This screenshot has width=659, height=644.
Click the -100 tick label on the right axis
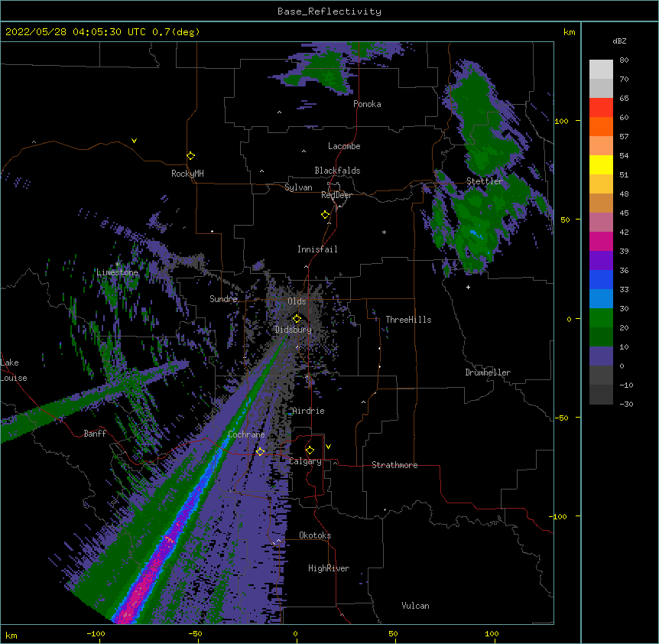(558, 516)
